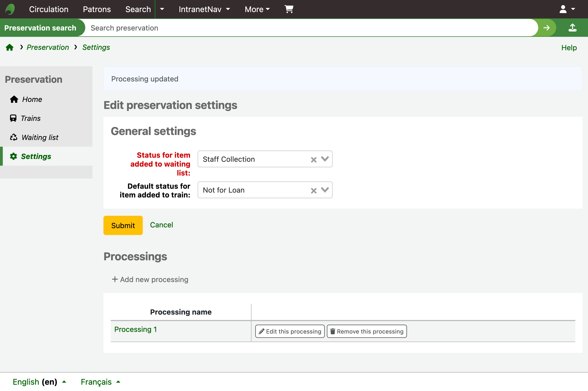The image size is (588, 391).
Task: Click the home breadcrumb icon
Action: tap(9, 47)
